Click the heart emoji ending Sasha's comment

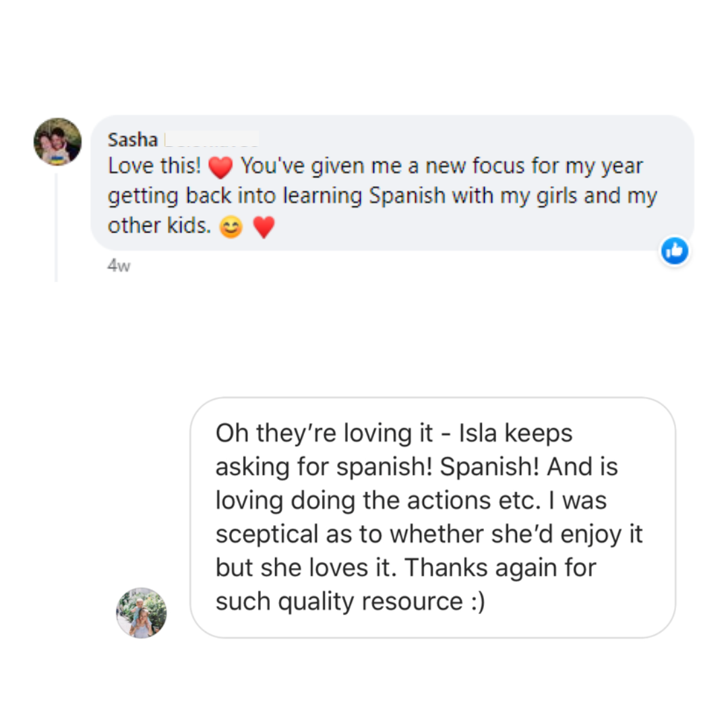coord(264,229)
